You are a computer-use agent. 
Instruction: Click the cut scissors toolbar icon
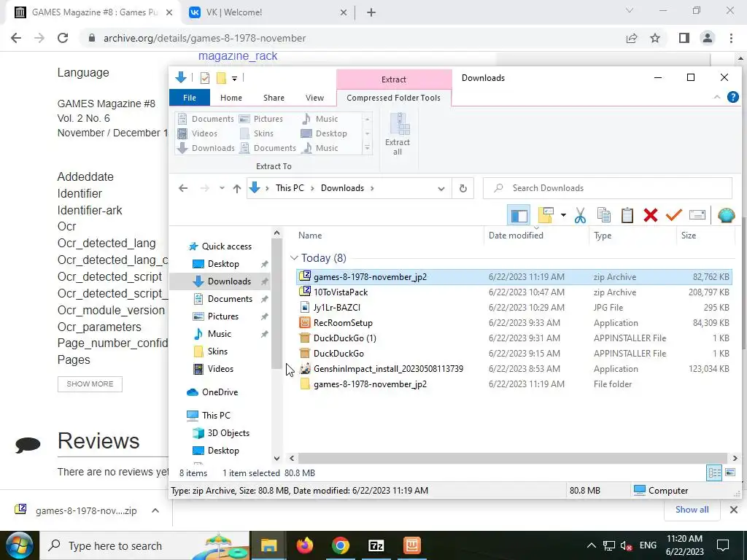tap(580, 215)
